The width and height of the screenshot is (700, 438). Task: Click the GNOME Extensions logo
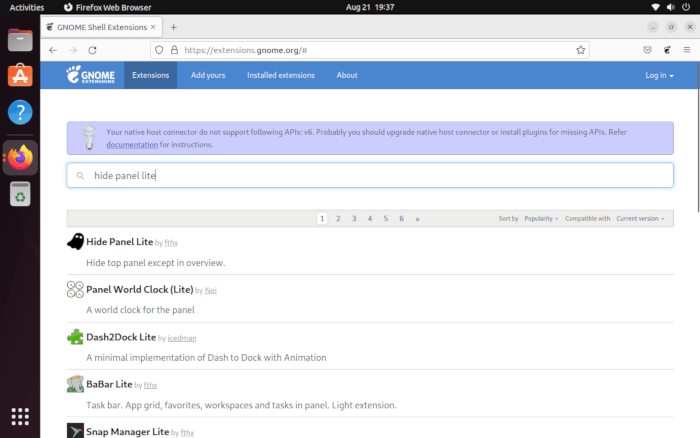[91, 75]
